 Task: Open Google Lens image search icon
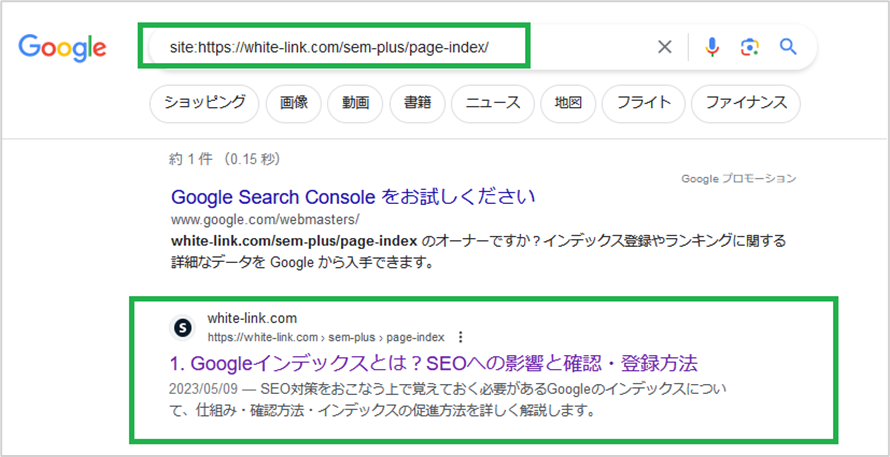click(750, 47)
